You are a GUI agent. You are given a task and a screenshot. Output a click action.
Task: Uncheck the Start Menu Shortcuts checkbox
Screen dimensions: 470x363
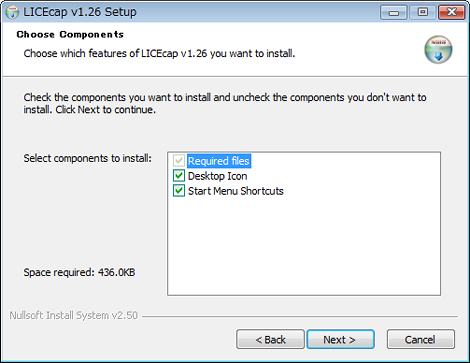pyautogui.click(x=179, y=191)
